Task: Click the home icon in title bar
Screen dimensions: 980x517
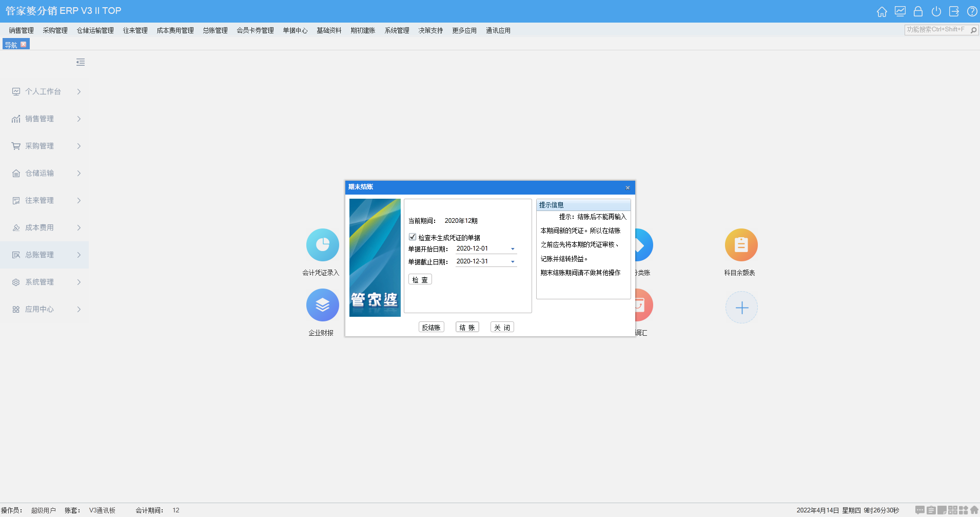Action: tap(881, 11)
